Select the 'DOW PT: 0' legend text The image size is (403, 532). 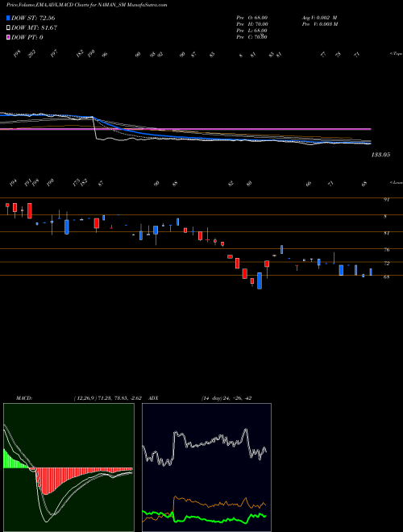27,37
